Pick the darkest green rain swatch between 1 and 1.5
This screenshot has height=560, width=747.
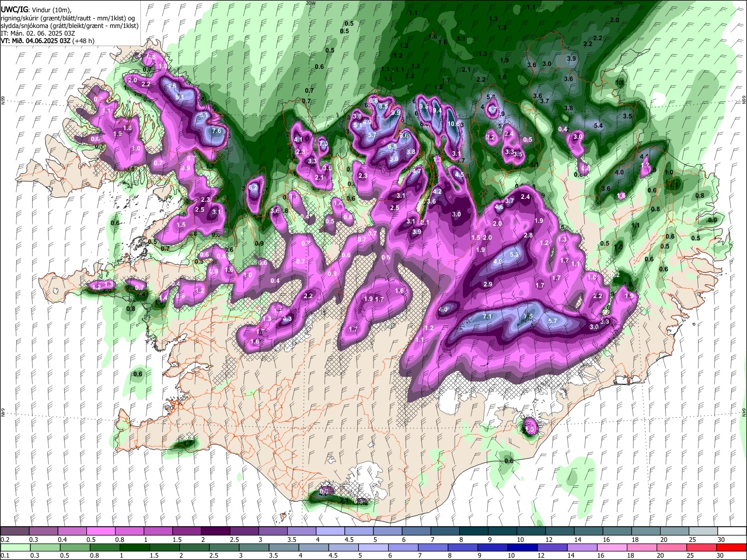pyautogui.click(x=134, y=547)
